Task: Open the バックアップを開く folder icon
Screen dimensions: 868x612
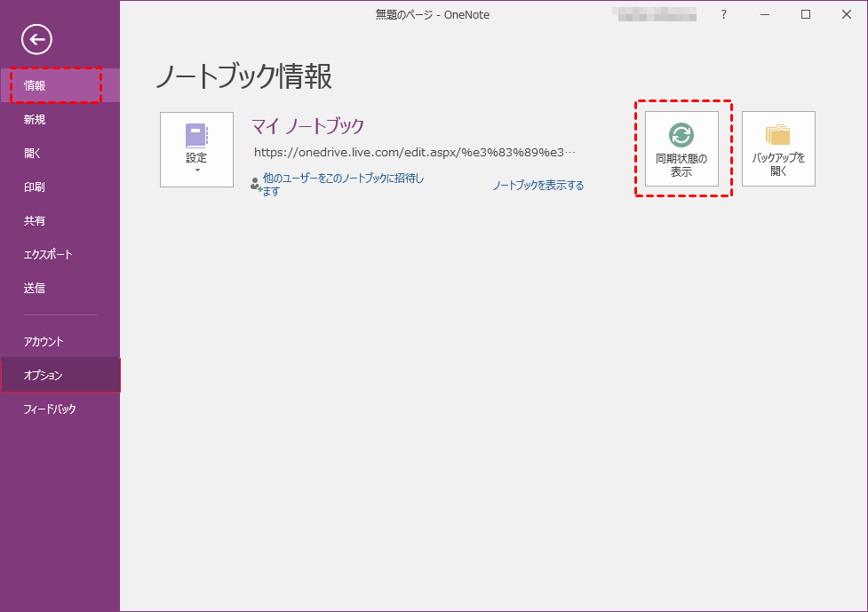Action: coord(777,135)
